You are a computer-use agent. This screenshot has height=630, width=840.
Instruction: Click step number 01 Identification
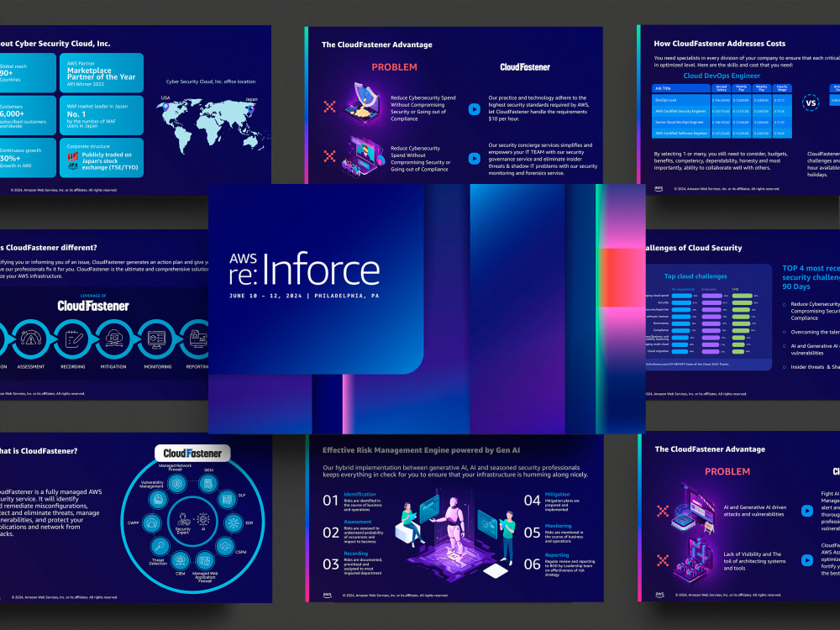tap(330, 501)
